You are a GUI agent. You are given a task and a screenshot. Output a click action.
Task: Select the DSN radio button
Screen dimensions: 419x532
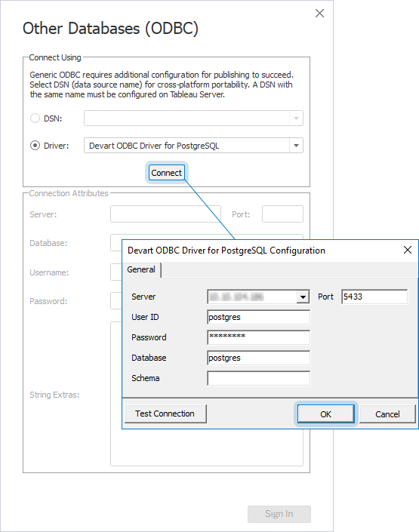pyautogui.click(x=35, y=118)
